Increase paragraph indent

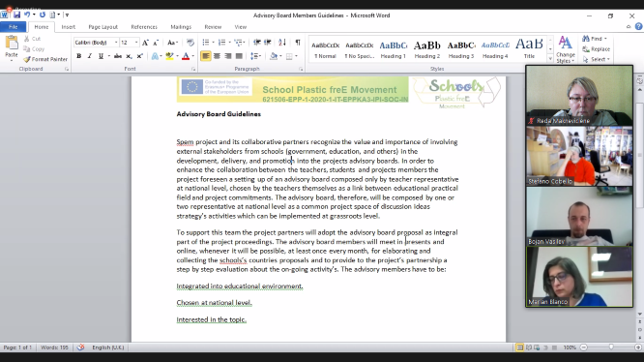coord(268,43)
